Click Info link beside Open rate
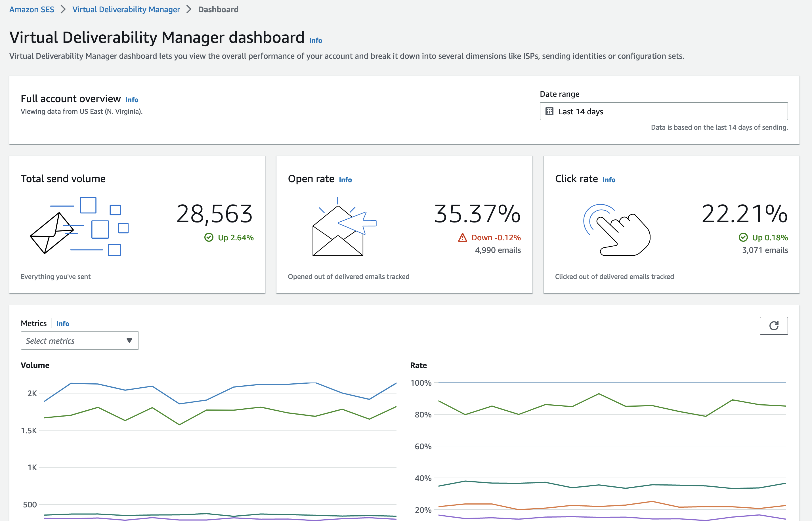This screenshot has width=812, height=521. coord(345,180)
